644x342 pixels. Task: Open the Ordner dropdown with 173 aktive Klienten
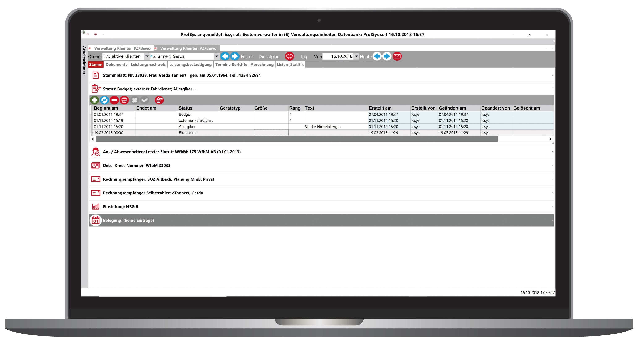coord(147,56)
